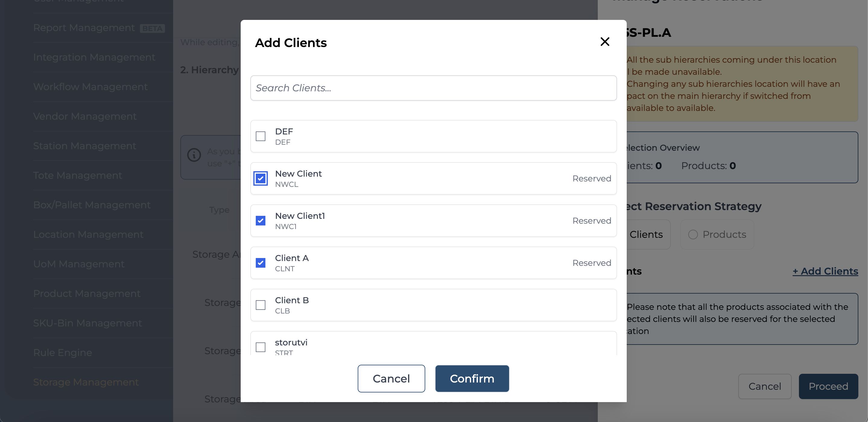868x422 pixels.
Task: Click the Proceed button
Action: click(x=828, y=386)
